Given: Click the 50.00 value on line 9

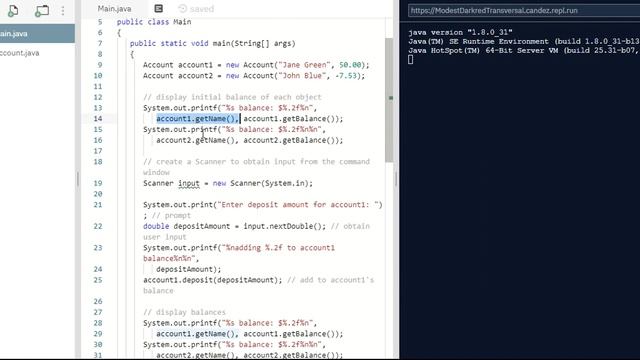Looking at the screenshot, I should pyautogui.click(x=350, y=65).
